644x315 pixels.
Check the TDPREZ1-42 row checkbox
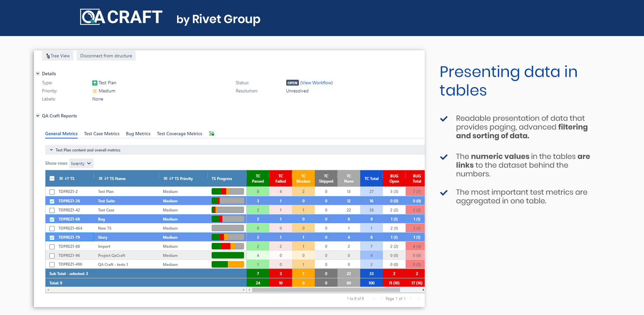pyautogui.click(x=52, y=210)
